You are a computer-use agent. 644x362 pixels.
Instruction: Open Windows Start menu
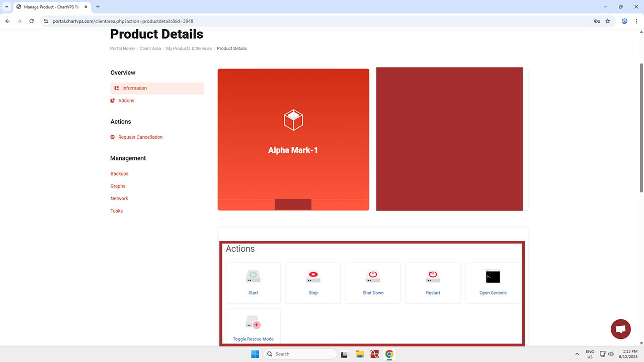tap(255, 354)
